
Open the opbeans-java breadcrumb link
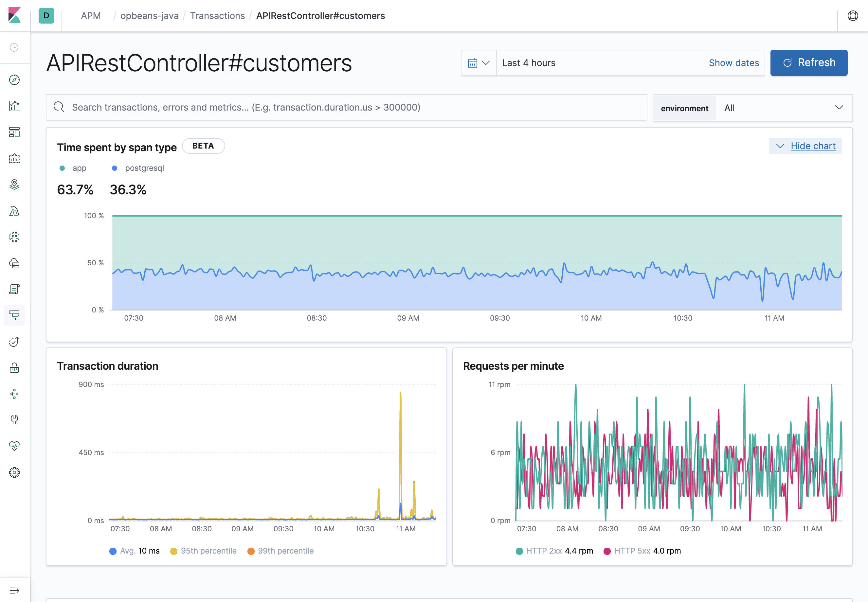149,16
